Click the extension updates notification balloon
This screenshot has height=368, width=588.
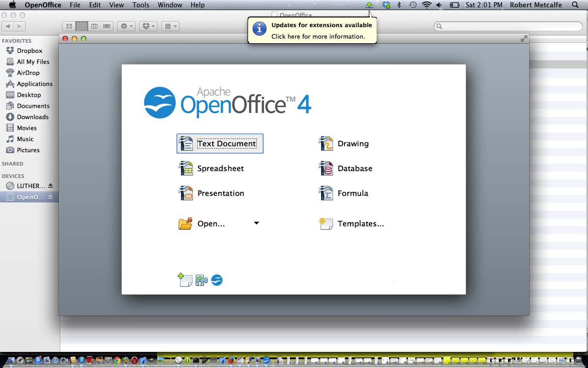(x=312, y=30)
